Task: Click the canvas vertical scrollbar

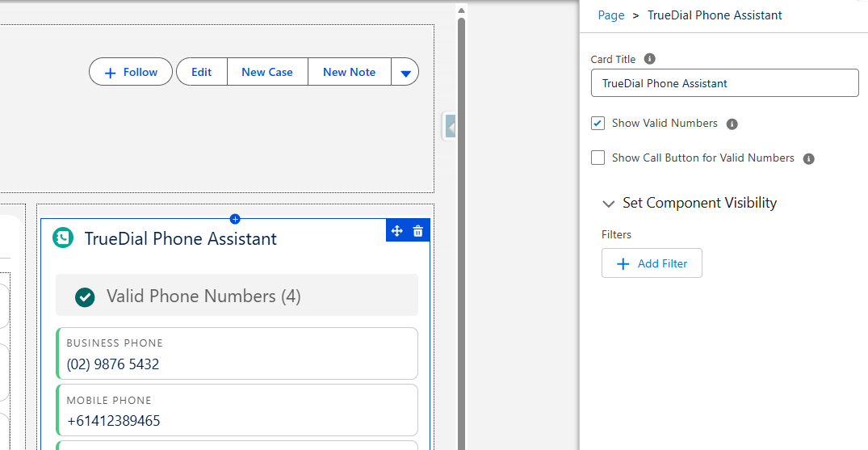Action: click(x=461, y=233)
